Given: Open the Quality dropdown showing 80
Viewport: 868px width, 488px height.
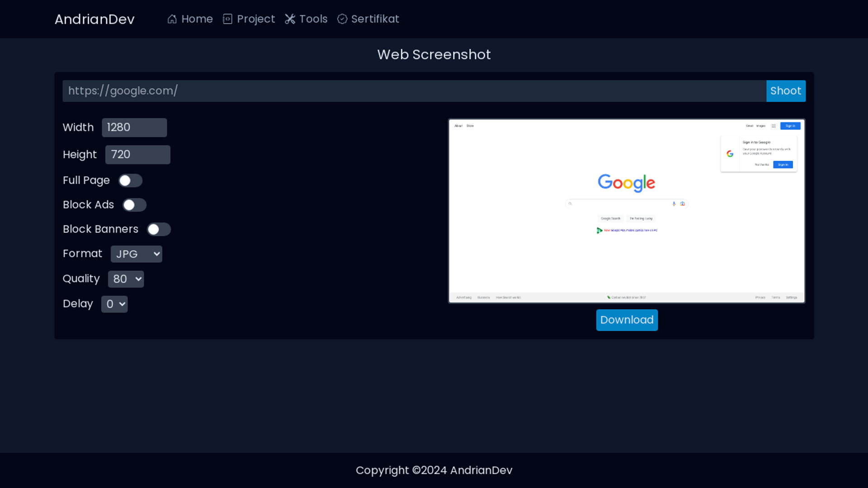Looking at the screenshot, I should tap(126, 279).
